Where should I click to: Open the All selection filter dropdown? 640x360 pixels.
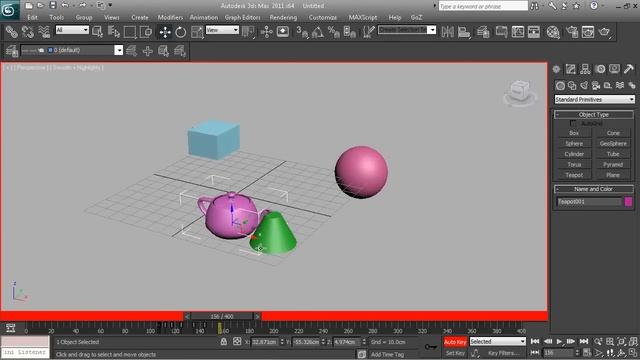(72, 30)
